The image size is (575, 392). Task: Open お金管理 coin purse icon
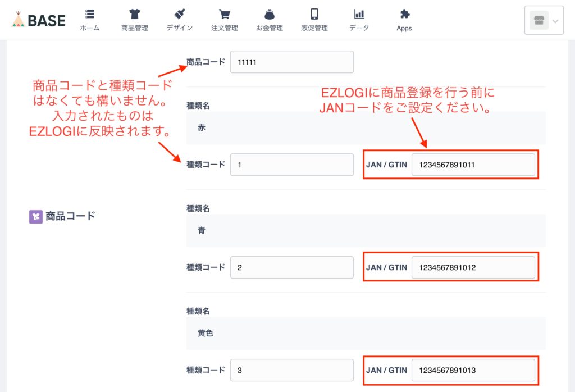click(x=270, y=15)
